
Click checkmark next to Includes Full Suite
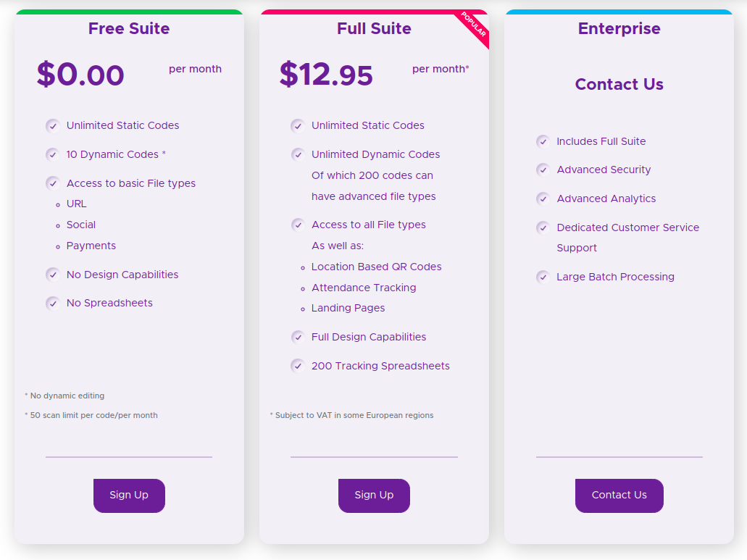click(543, 141)
